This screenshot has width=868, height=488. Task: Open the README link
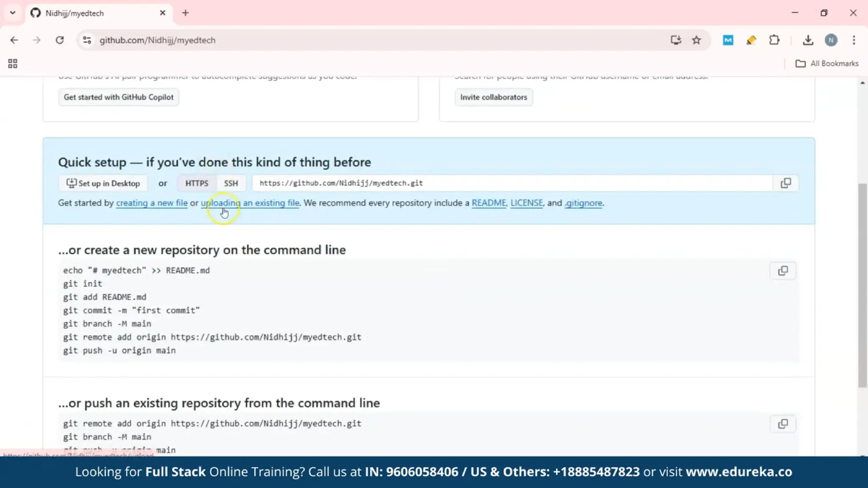pos(489,203)
